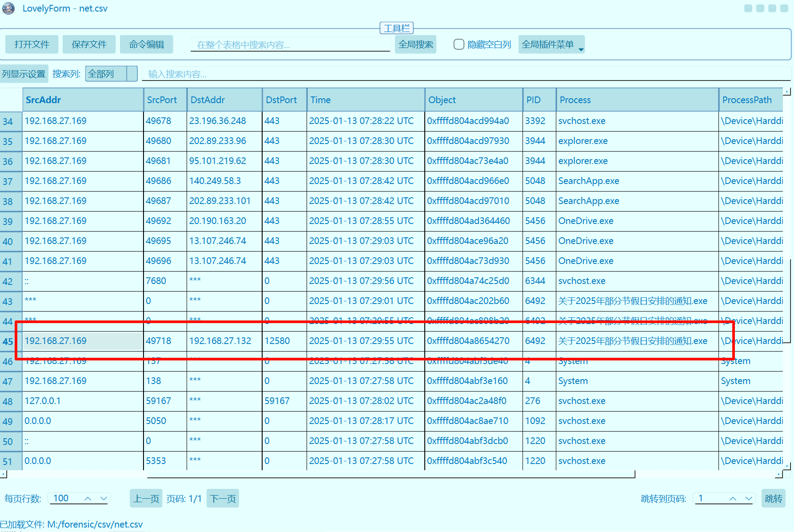Screen dimensions: 794x532
Task: Open the 全局插件菜单 dropdown menu
Action: tap(551, 44)
